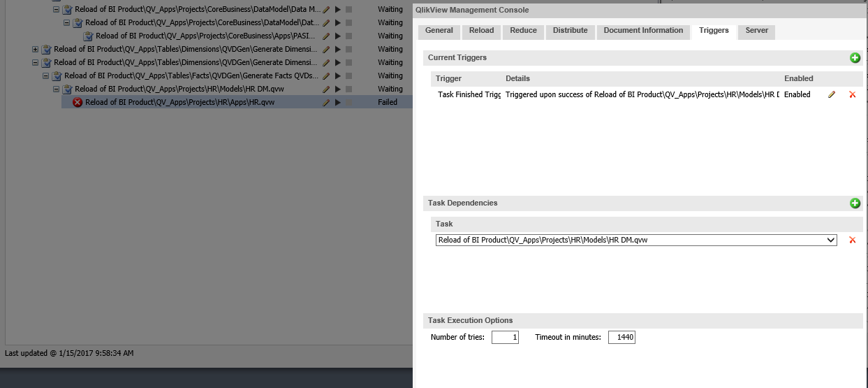Edit the failed HR.qvw reload task
The height and width of the screenshot is (388, 868).
pos(326,102)
